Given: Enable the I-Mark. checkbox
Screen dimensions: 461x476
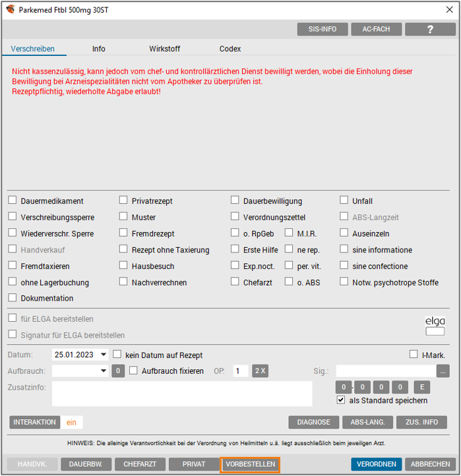Looking at the screenshot, I should [x=414, y=355].
